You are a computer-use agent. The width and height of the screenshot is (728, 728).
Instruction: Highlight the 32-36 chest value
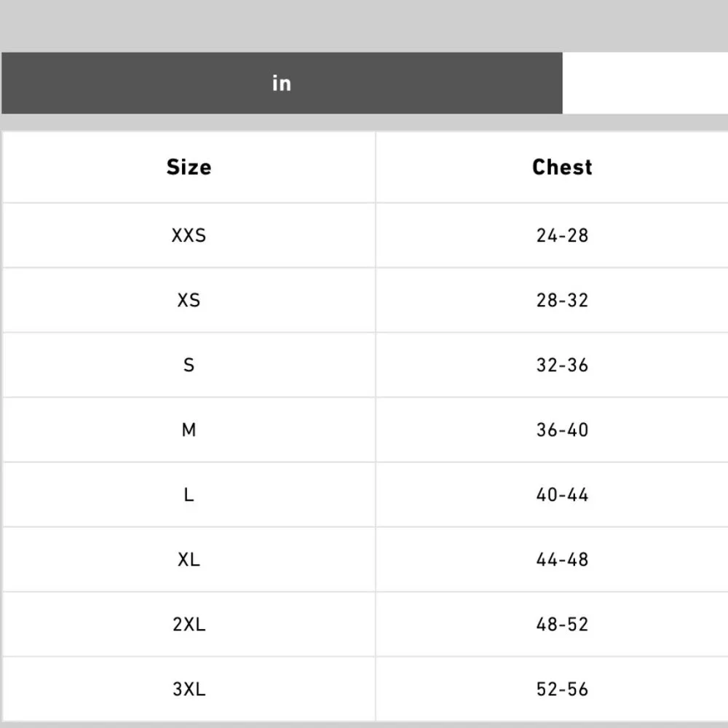click(562, 365)
